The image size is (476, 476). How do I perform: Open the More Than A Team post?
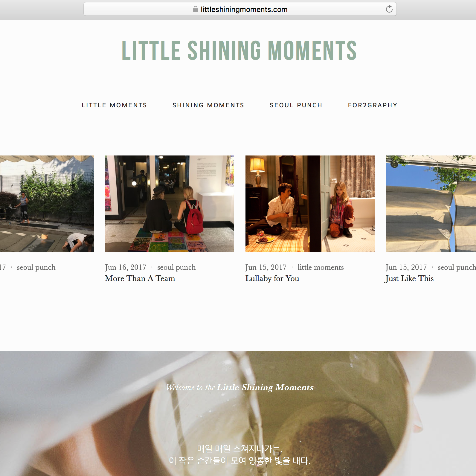click(140, 278)
